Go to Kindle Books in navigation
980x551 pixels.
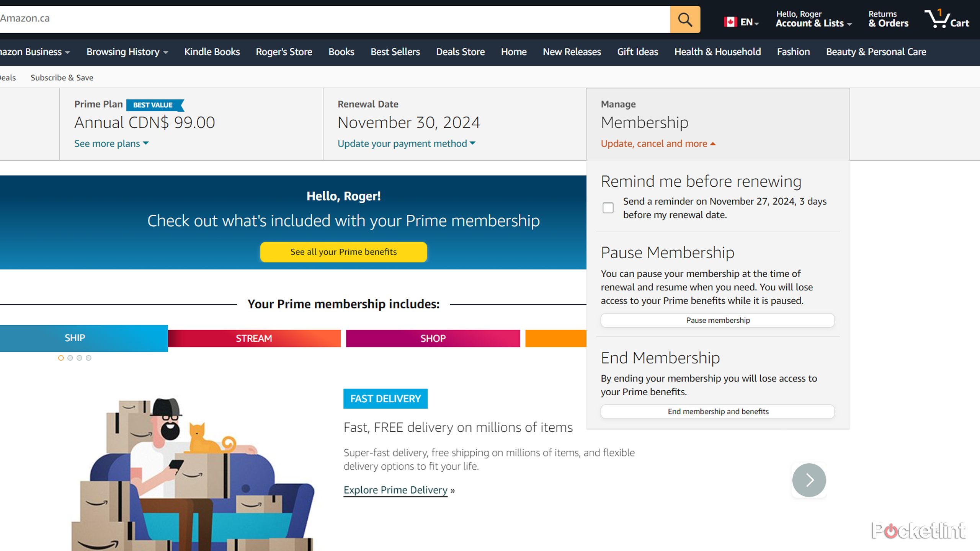point(212,52)
